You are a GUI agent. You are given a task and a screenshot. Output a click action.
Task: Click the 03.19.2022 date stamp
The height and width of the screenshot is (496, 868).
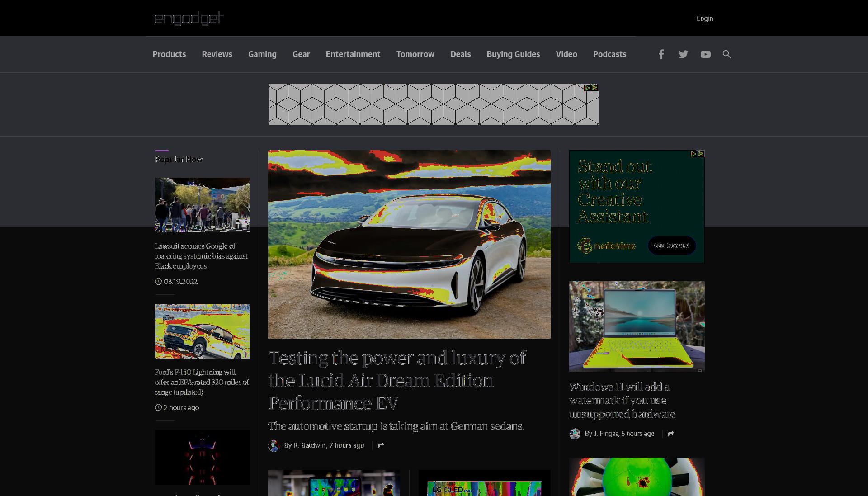[x=180, y=281]
